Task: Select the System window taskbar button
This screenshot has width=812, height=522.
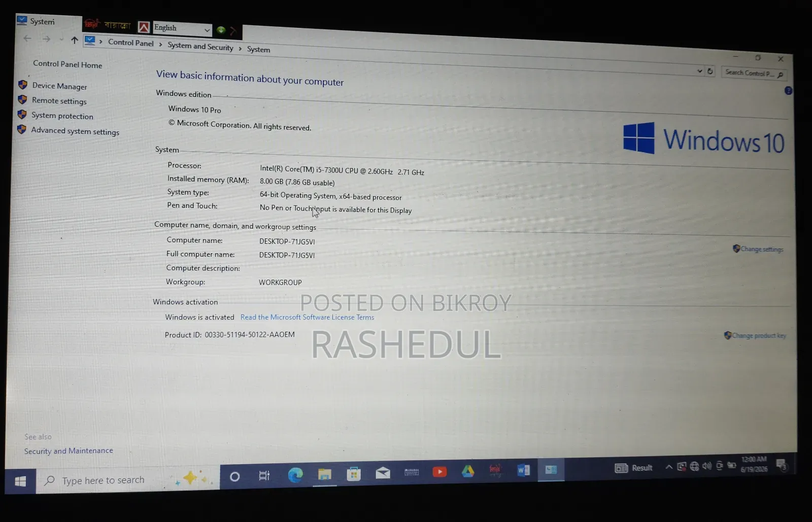Action: (551, 470)
